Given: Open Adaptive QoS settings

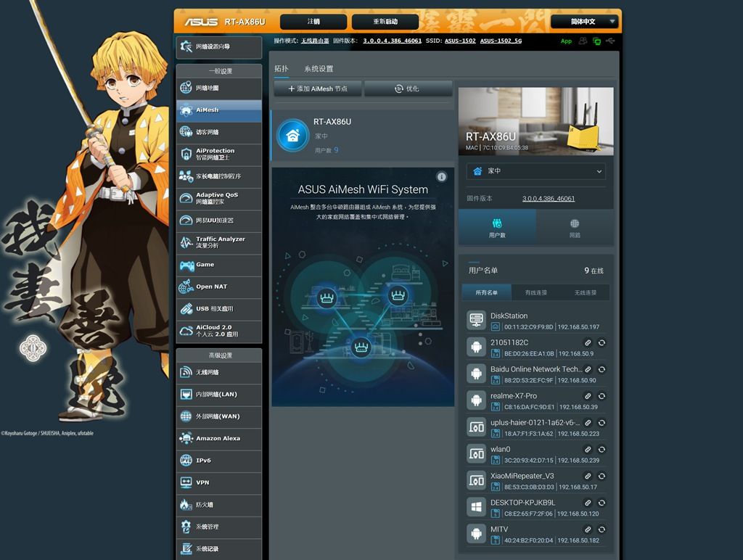Looking at the screenshot, I should click(218, 198).
